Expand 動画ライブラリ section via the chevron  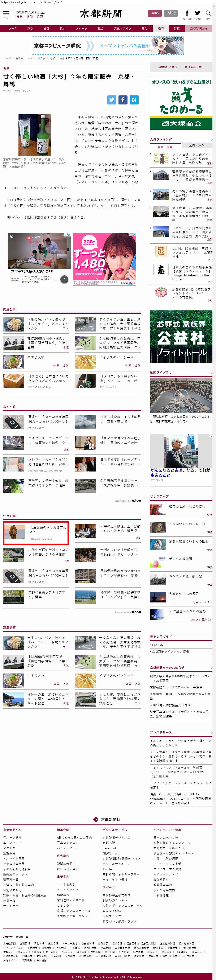pyautogui.click(x=211, y=372)
